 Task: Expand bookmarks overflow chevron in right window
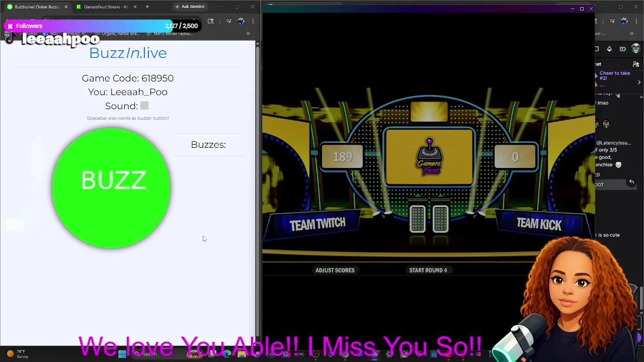631,34
